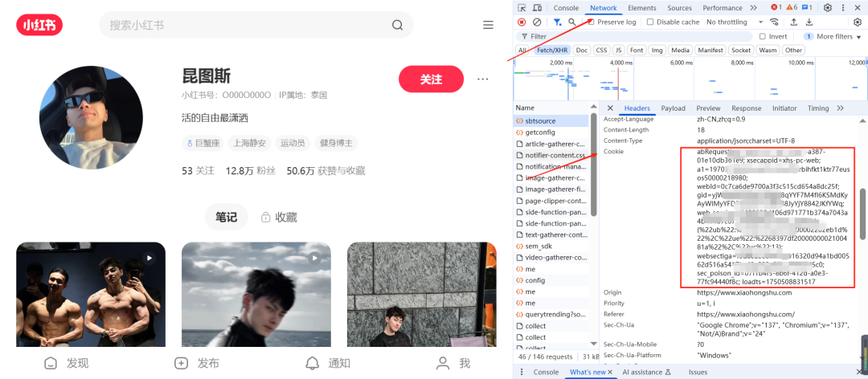Open the three-dot menu beside 关注
868x379 pixels.
click(x=483, y=79)
